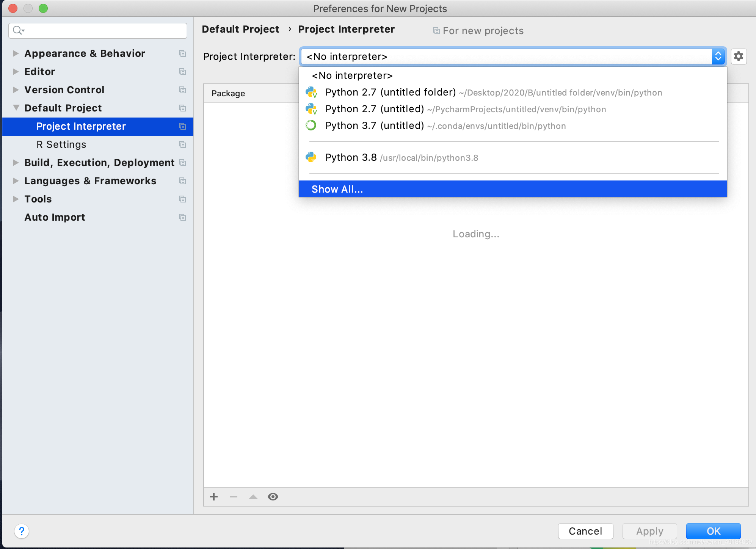Select Python 2.7 (untitled) venv interpreter
Viewport: 756px width, 549px height.
click(x=513, y=109)
